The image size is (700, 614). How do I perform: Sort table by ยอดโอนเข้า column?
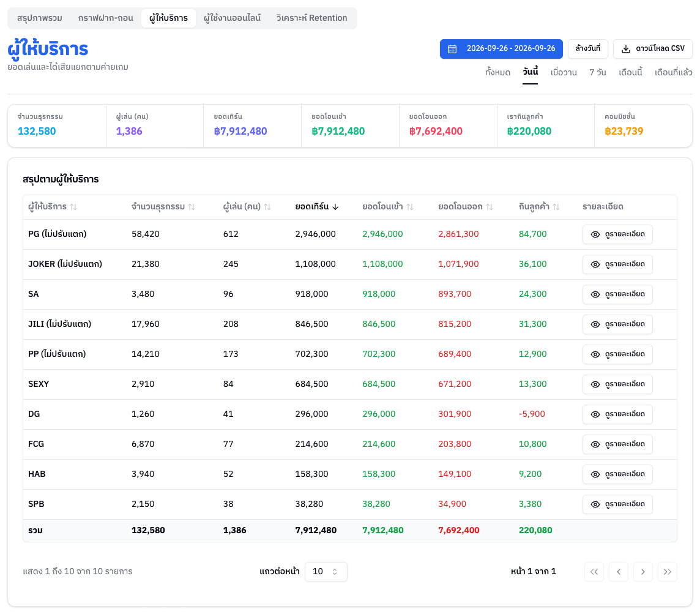388,207
